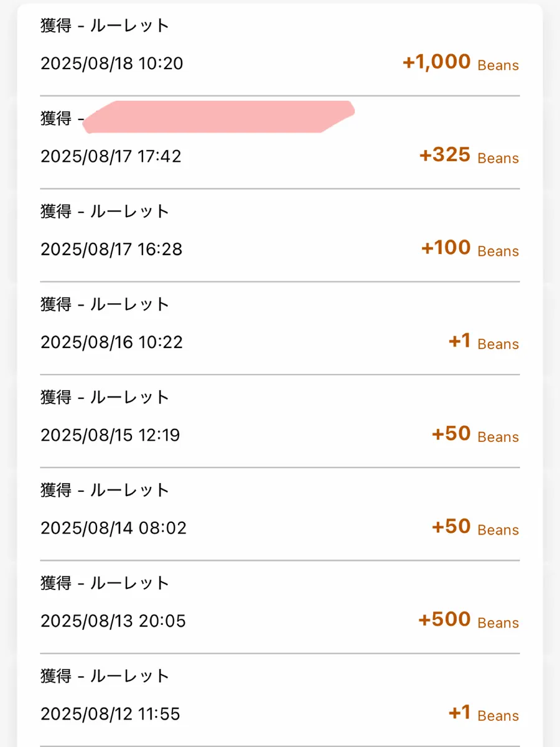This screenshot has width=560, height=747.
Task: Click the +50 Beans amount from 08/14
Action: click(x=475, y=527)
